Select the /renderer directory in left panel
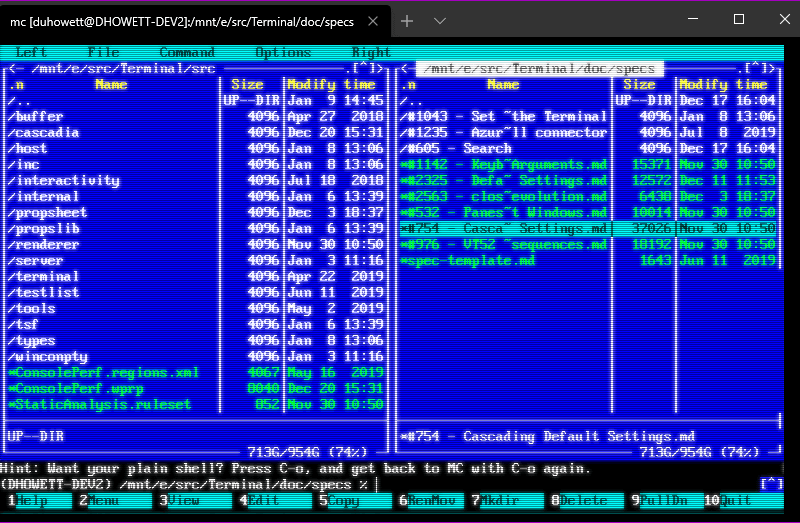800x523 pixels. 195,244
